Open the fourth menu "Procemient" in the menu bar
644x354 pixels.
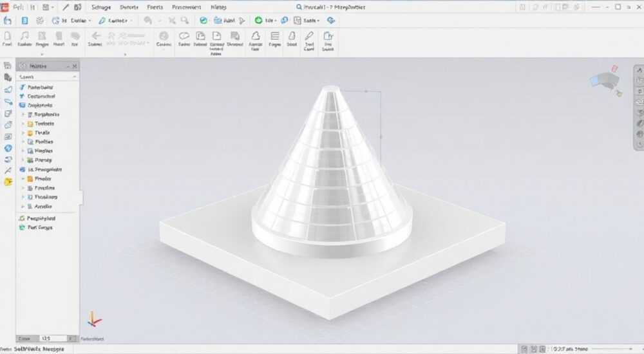click(187, 7)
